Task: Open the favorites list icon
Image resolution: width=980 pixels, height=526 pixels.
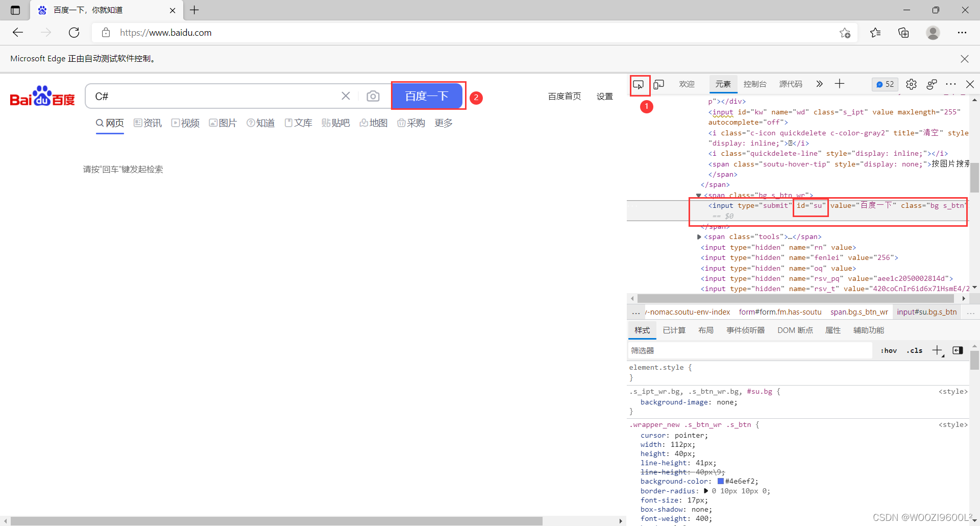Action: 876,33
